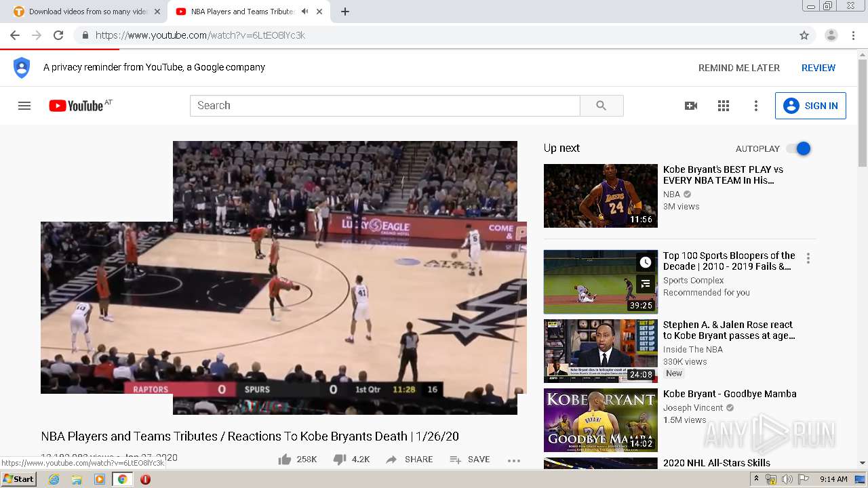Click the Inside The NBA channel name
This screenshot has width=868, height=488.
coord(693,349)
